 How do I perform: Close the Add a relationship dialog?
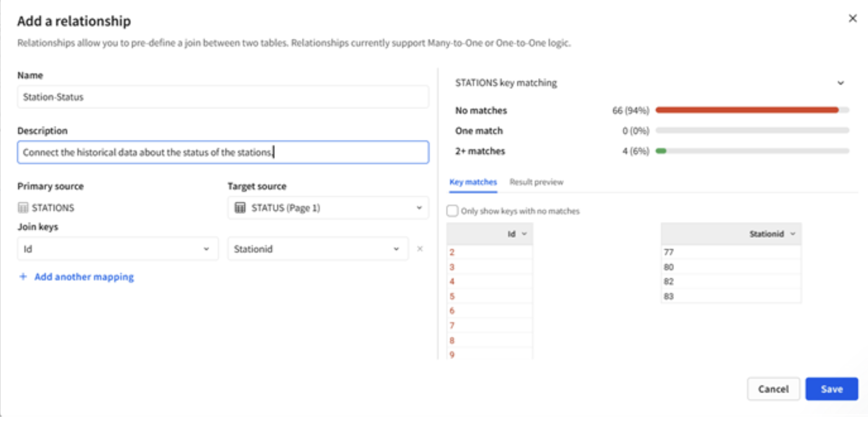point(852,18)
